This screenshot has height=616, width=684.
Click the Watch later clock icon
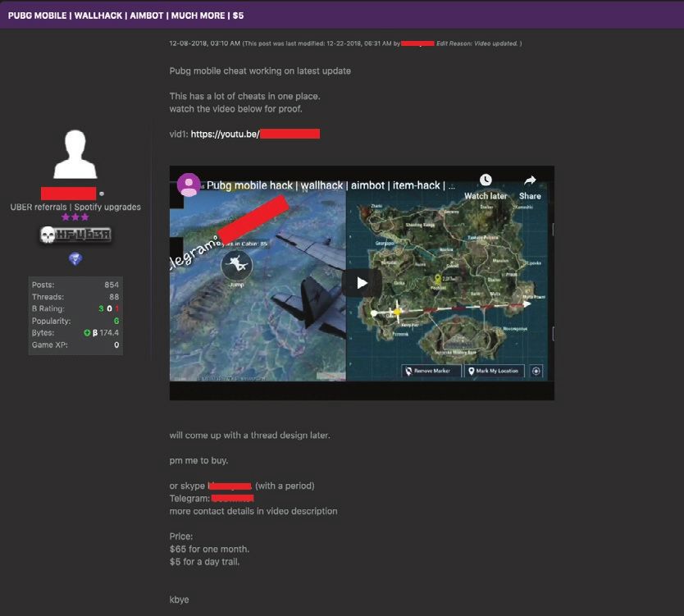tap(486, 180)
